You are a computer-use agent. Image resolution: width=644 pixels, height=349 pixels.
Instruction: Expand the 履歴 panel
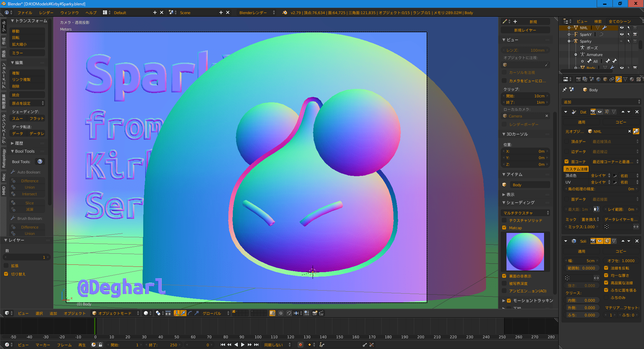click(12, 143)
